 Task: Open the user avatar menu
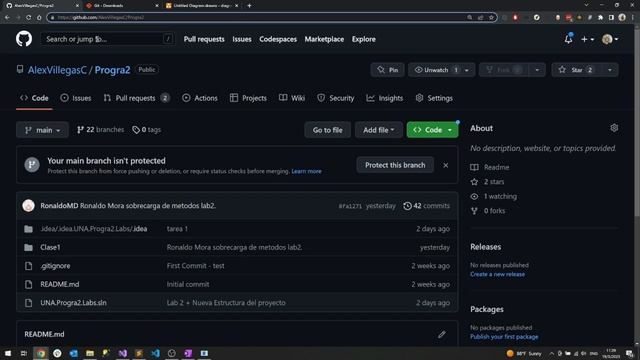coord(610,39)
